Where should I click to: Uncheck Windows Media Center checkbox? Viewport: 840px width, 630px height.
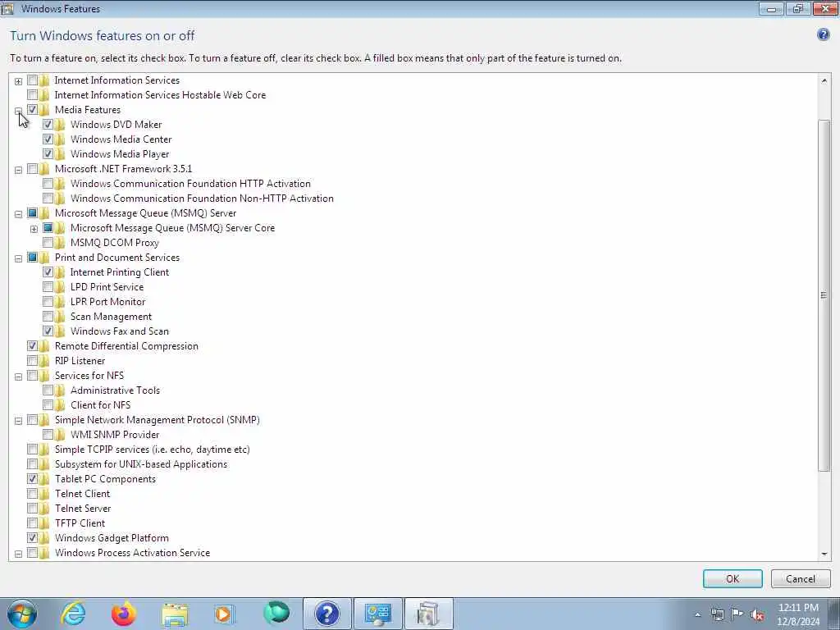48,139
